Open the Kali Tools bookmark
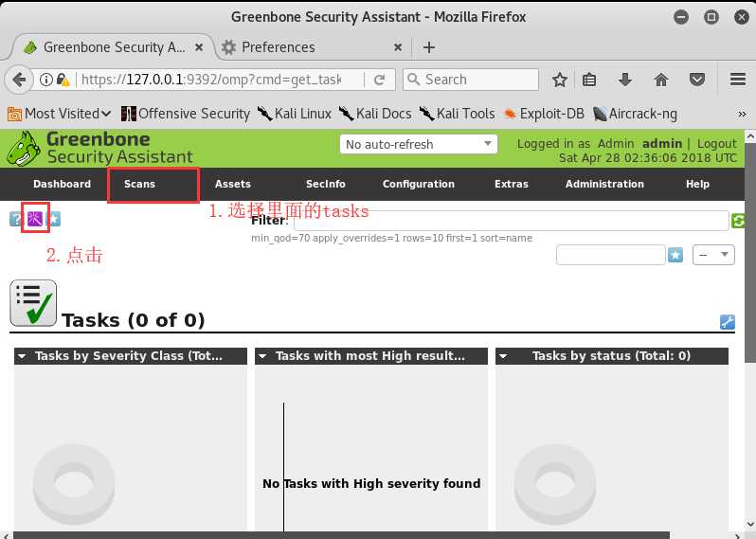Screen dimensions: 756x539 click(457, 114)
